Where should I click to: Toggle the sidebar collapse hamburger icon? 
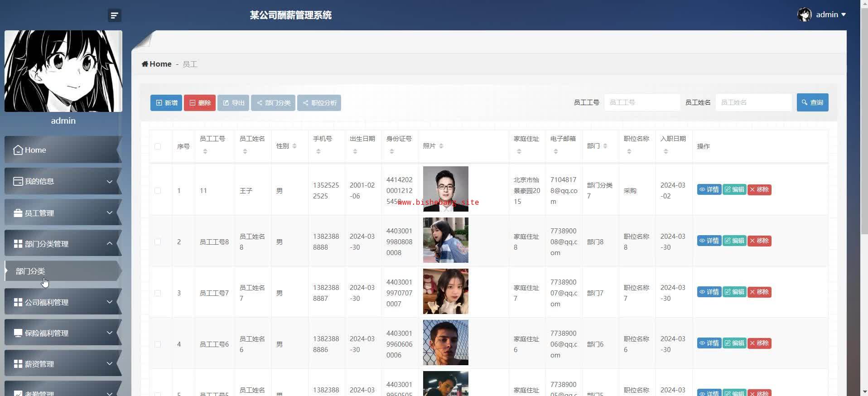tap(115, 15)
